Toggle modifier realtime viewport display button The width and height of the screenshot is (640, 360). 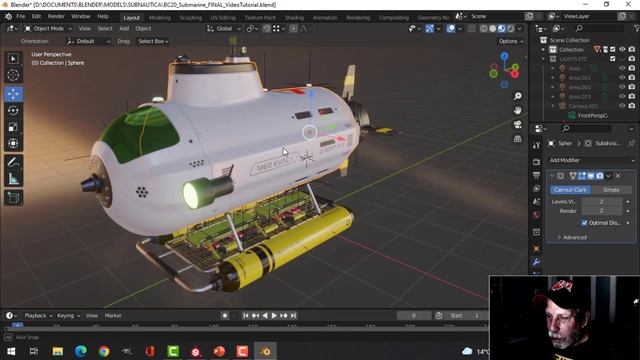click(x=591, y=176)
